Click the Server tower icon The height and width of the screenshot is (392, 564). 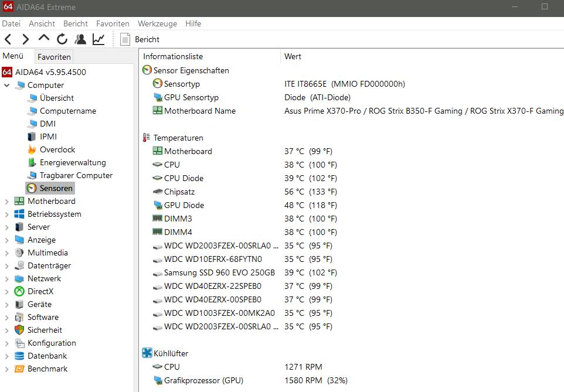(19, 227)
